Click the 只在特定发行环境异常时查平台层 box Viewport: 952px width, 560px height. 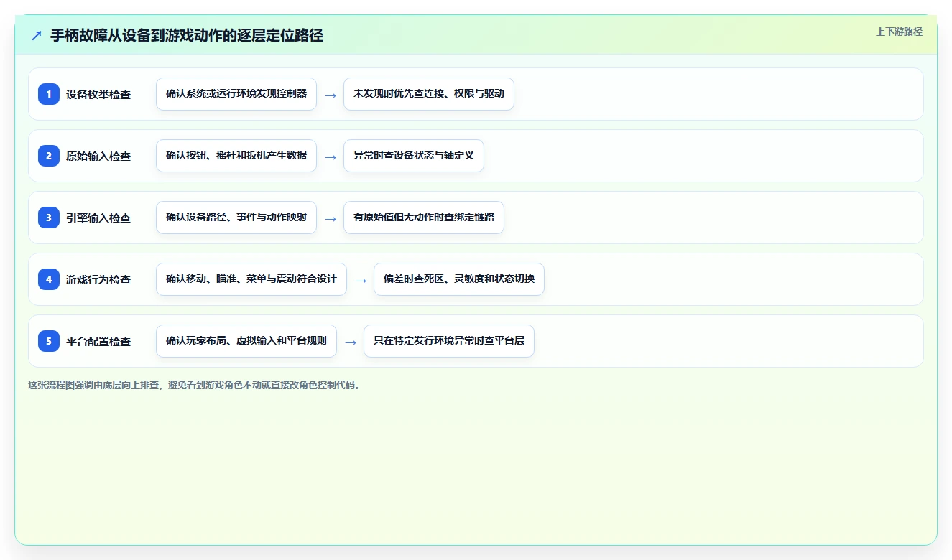click(x=449, y=341)
